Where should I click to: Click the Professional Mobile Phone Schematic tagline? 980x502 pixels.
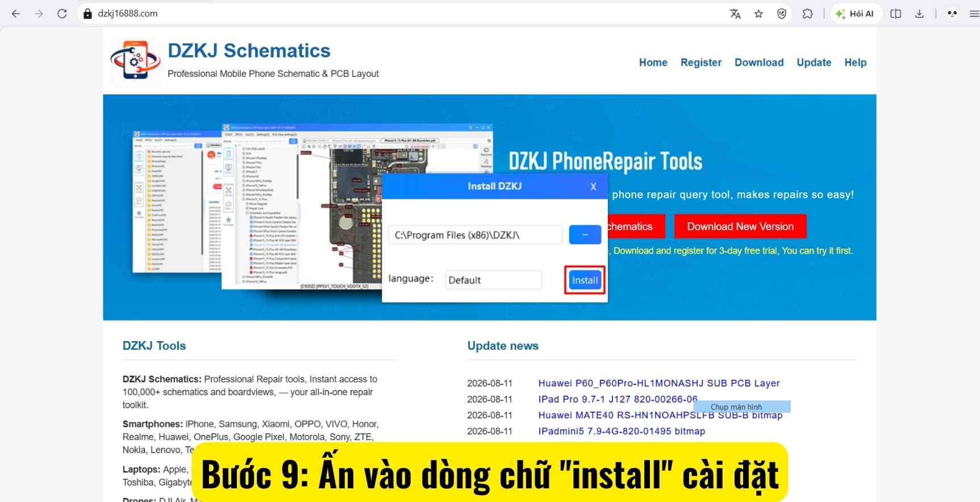click(x=273, y=74)
